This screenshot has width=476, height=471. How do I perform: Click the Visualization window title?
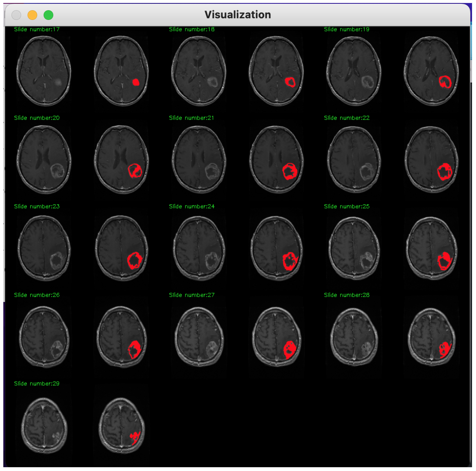coord(238,15)
